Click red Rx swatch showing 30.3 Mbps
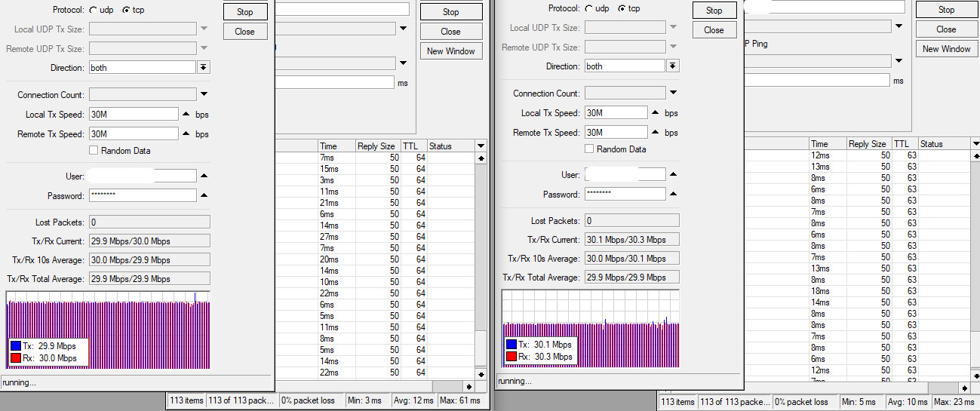Screen dimensions: 980x411 point(512,356)
